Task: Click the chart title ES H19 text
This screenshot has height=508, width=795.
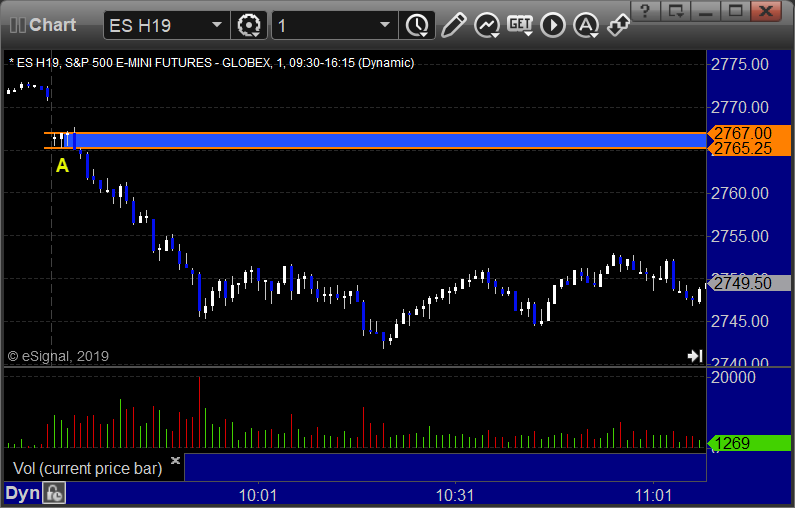Action: pyautogui.click(x=212, y=63)
